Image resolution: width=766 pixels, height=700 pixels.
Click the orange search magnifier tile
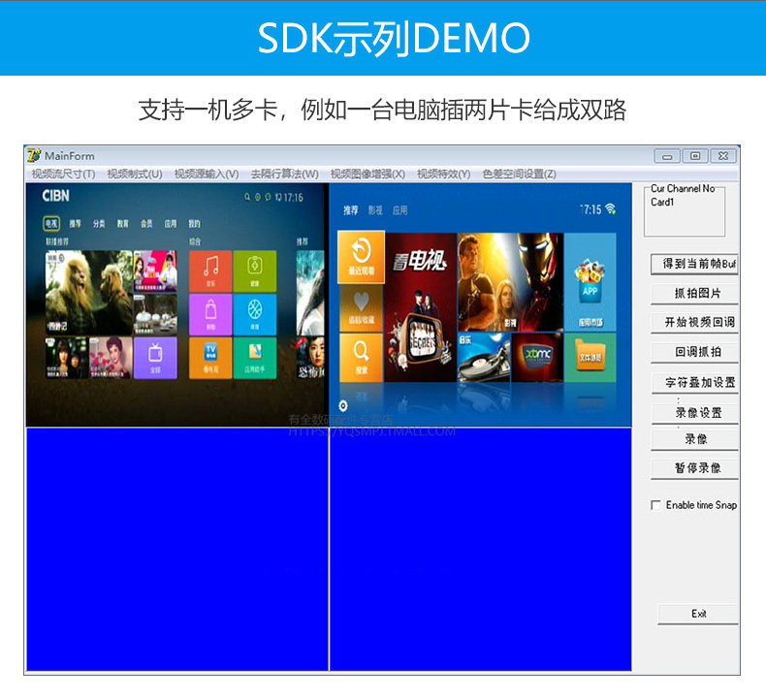tap(361, 357)
